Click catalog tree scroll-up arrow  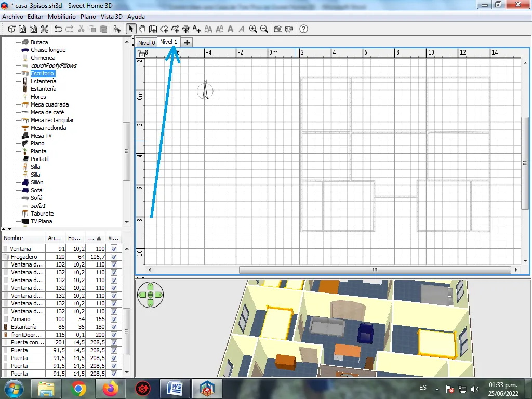point(127,42)
